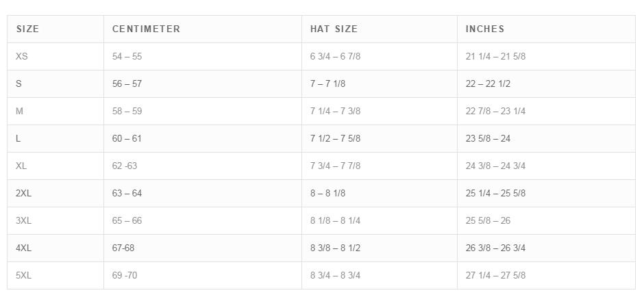Click the INCHES column header
The height and width of the screenshot is (297, 644).
485,29
